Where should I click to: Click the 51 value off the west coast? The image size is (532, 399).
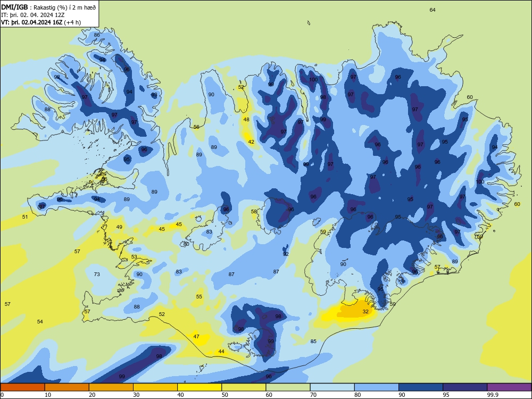click(25, 217)
